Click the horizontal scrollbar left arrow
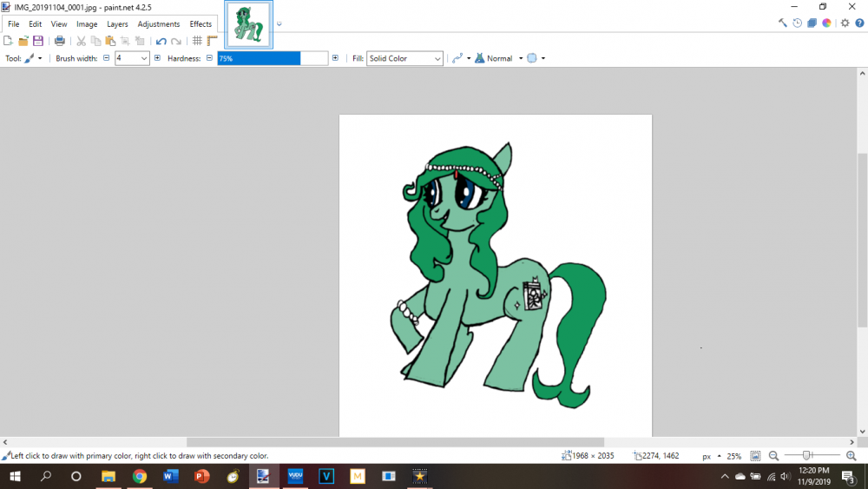The height and width of the screenshot is (489, 868). coord(5,442)
